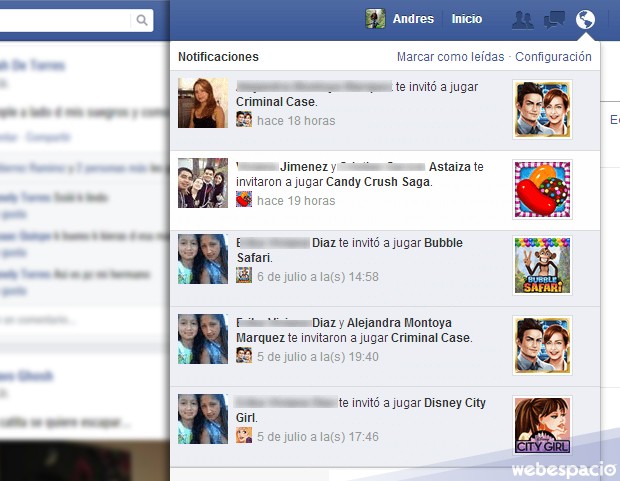Click the search magnifier icon
The image size is (620, 481).
point(143,20)
